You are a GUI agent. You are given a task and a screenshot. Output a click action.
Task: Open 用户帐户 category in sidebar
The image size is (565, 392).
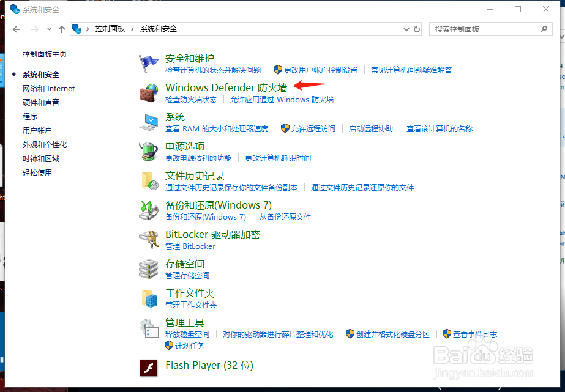(x=37, y=131)
